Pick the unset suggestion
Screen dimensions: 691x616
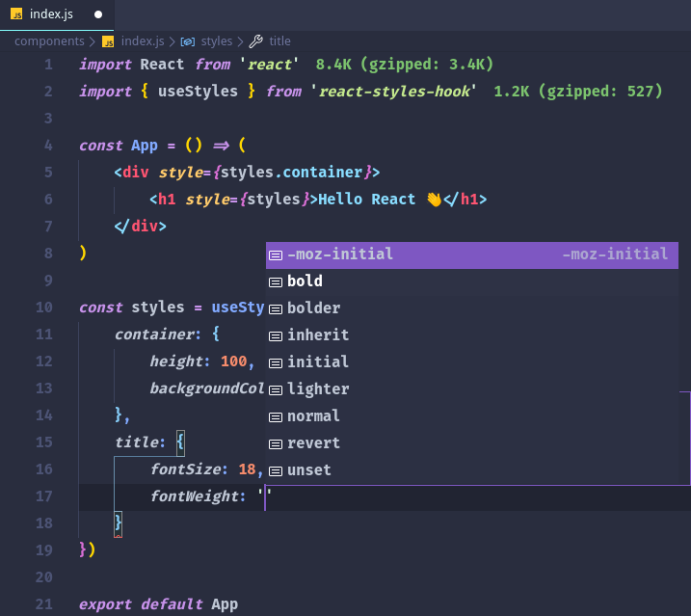pyautogui.click(x=472, y=470)
